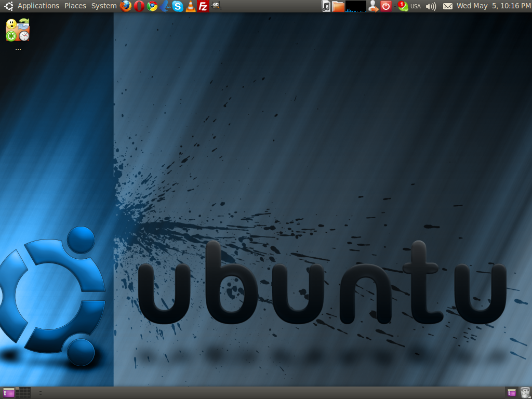The image size is (532, 399).
Task: Click the purple window icon near the trash
Action: pos(512,393)
